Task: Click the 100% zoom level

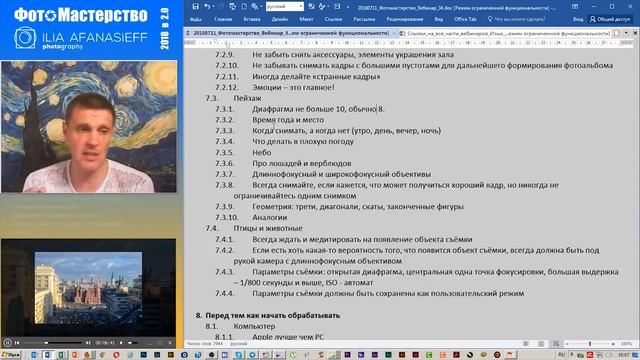Action: 626,344
